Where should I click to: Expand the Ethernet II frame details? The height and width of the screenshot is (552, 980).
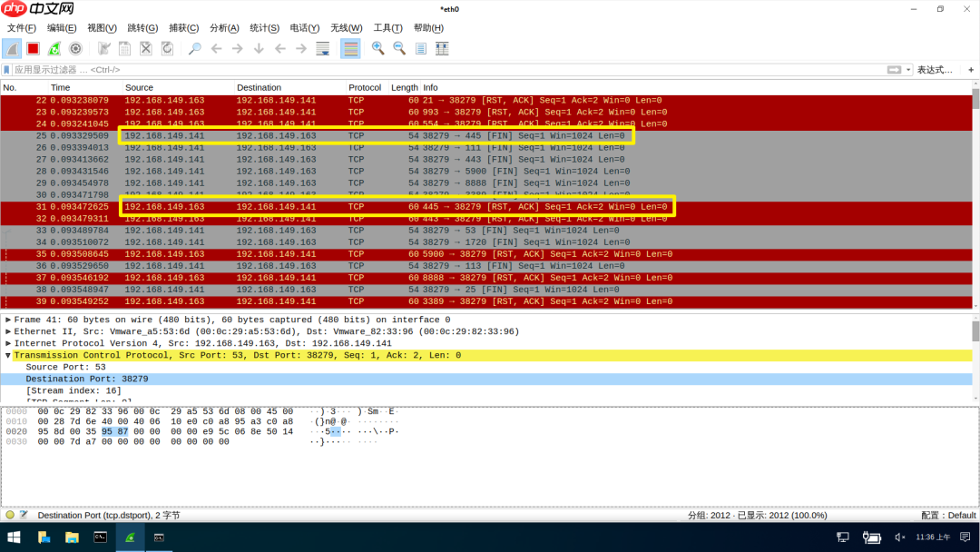tap(7, 330)
